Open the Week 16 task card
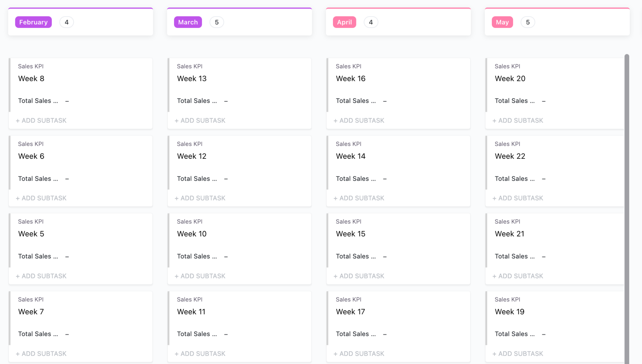Screen dimensions: 642x364 (350, 79)
